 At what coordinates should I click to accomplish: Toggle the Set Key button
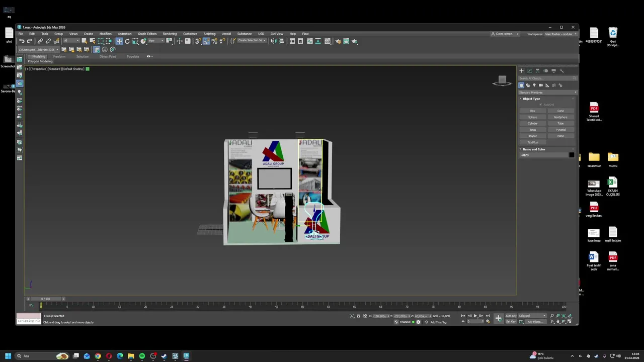tap(511, 322)
